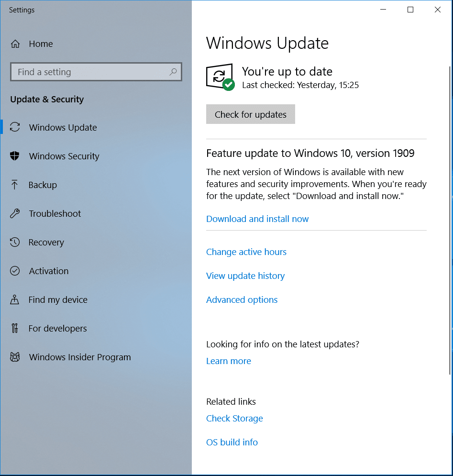
Task: Click the Home house icon
Action: tap(15, 44)
